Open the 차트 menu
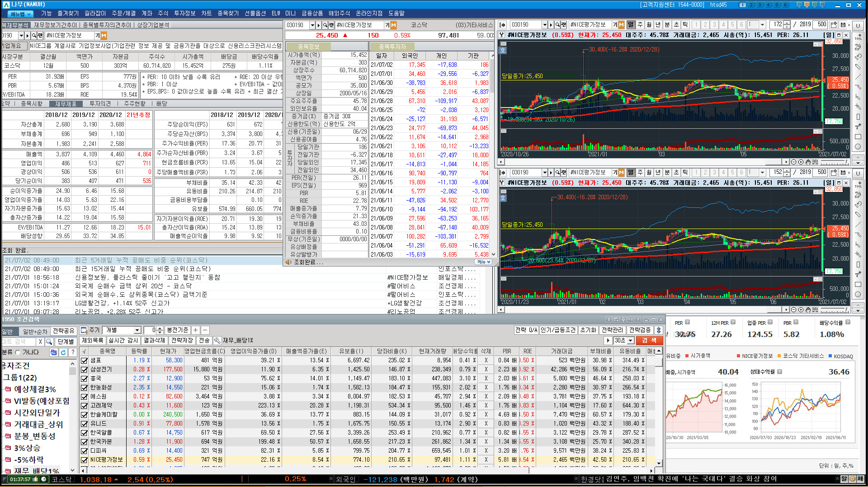Viewport: 868px width, 487px height. point(207,14)
